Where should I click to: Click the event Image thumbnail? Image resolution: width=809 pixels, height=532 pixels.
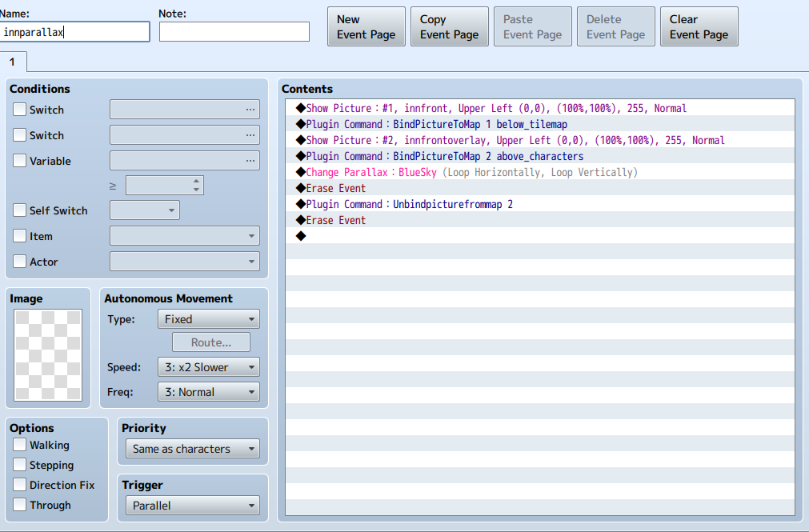click(48, 355)
